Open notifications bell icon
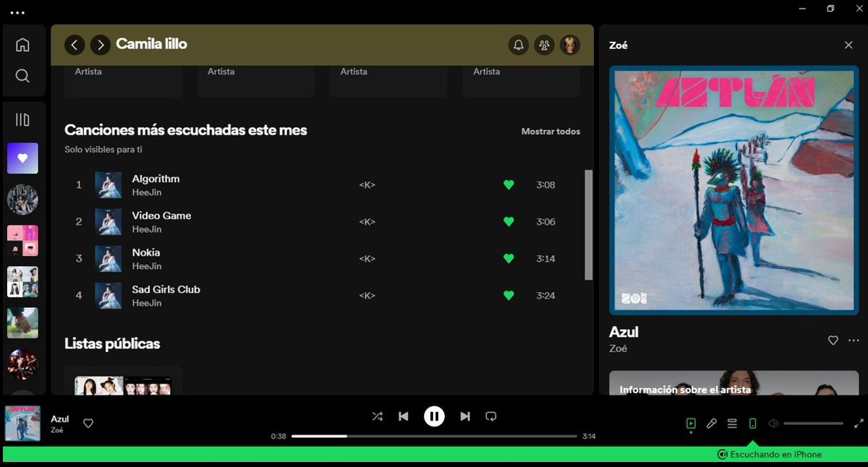The image size is (868, 467). click(519, 45)
